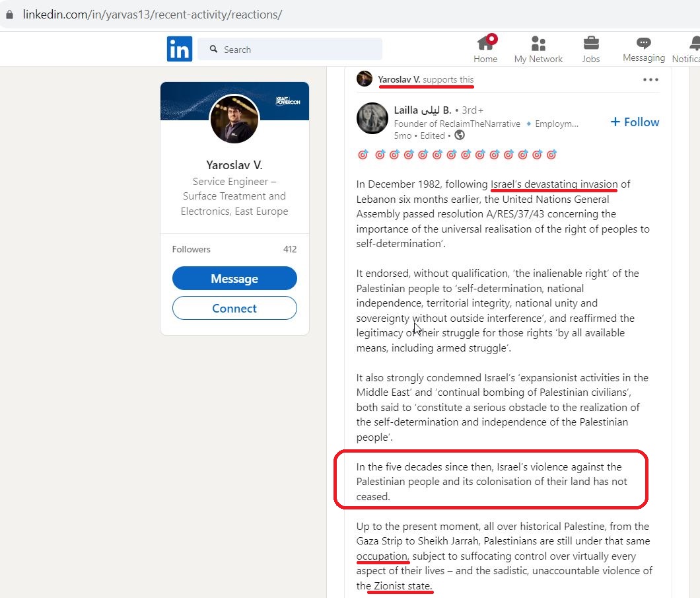Click 'Service Engineer – Surface Treatment' headline
The width and height of the screenshot is (700, 598).
[234, 196]
